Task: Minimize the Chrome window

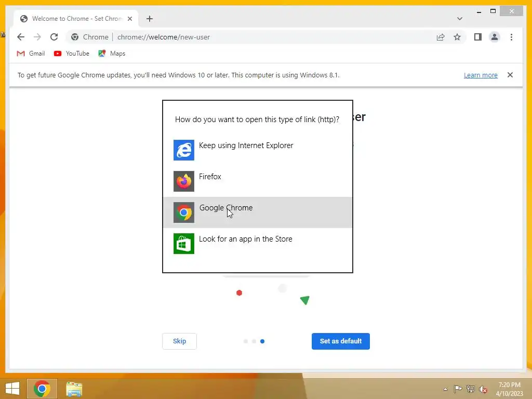Action: coord(478,11)
